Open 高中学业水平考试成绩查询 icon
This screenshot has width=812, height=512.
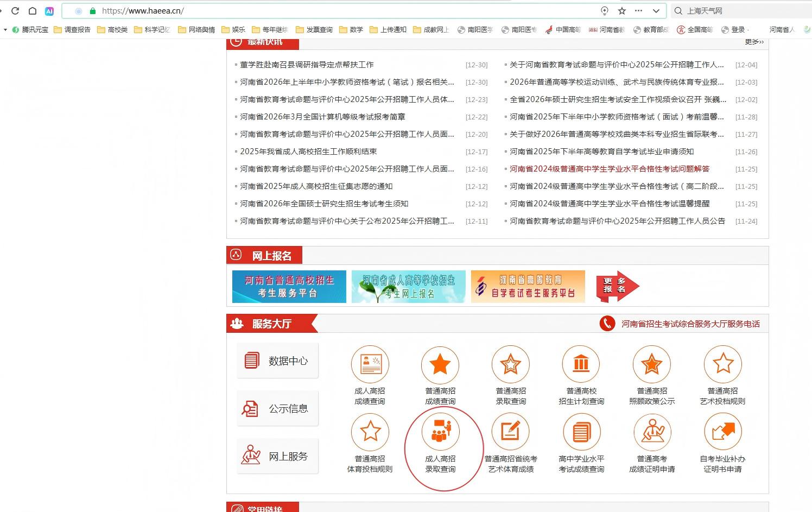point(581,432)
